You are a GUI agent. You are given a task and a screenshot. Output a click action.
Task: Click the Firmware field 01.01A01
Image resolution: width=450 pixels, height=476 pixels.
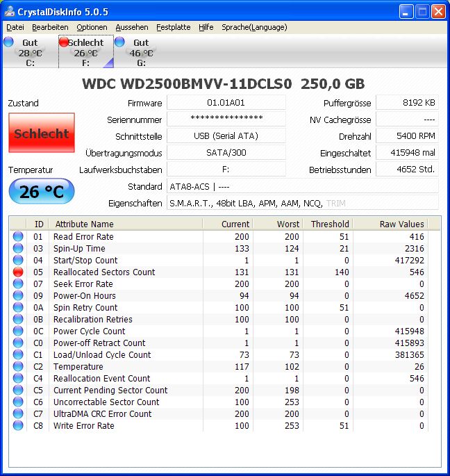click(226, 103)
